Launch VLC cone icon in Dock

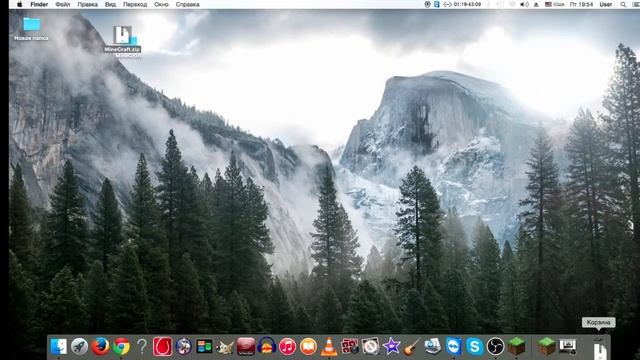coord(329,347)
